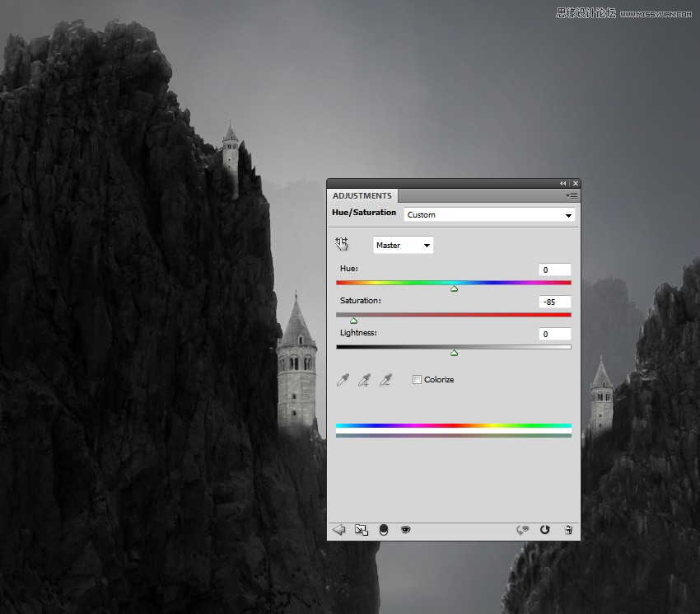Screen dimensions: 700x614
Task: Open the Master channel dropdown
Action: click(x=404, y=245)
